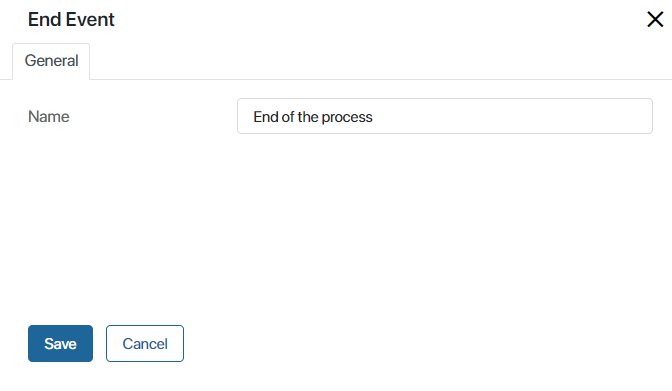672x391 pixels.
Task: Click the outlined Cancel button
Action: pos(145,343)
